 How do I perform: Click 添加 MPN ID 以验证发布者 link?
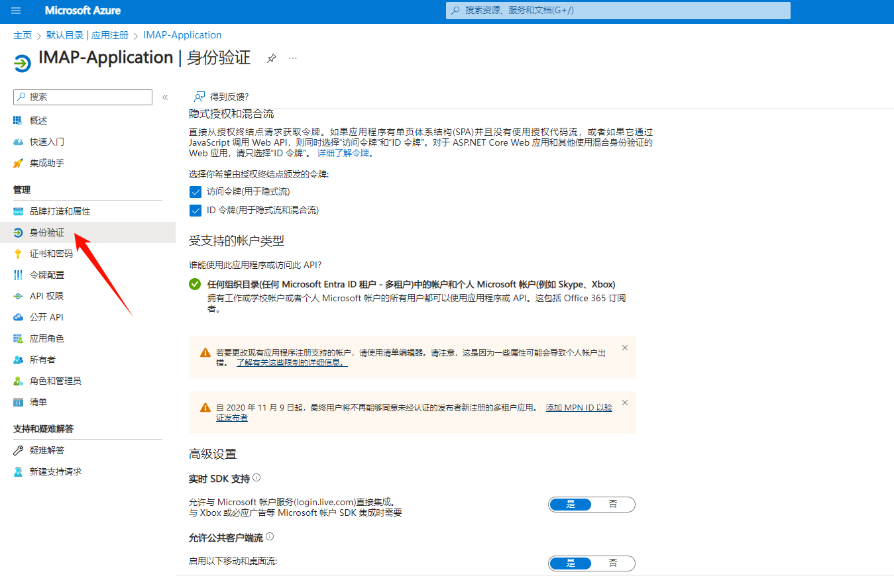tap(578, 407)
